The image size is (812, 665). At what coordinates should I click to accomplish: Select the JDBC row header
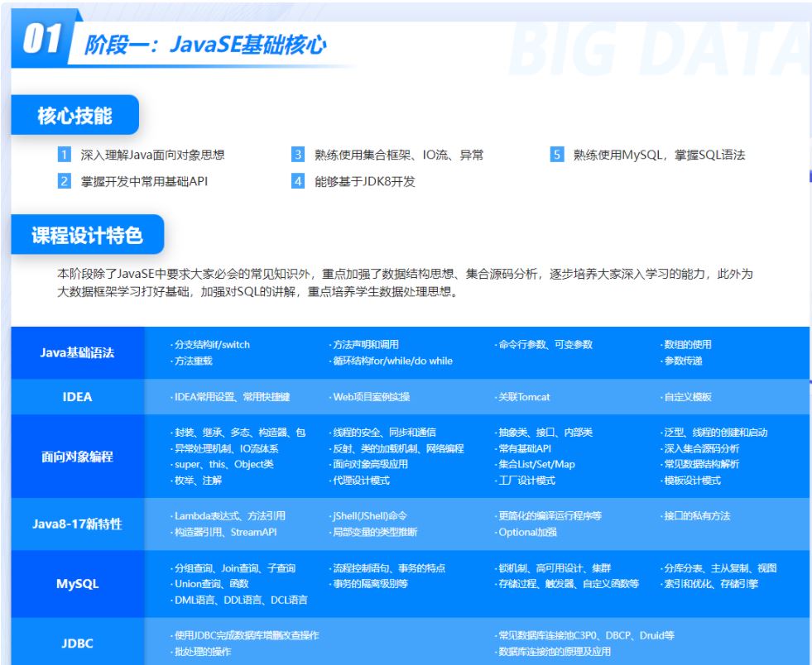pos(77,643)
